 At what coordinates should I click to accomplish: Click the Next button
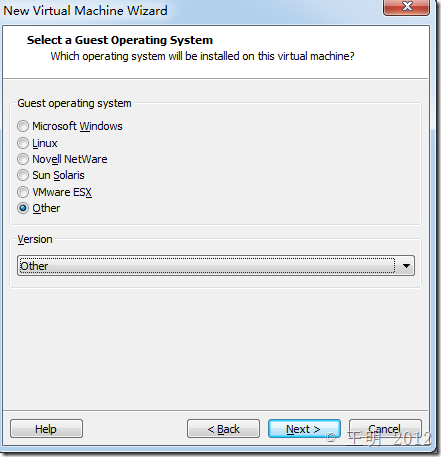point(304,429)
